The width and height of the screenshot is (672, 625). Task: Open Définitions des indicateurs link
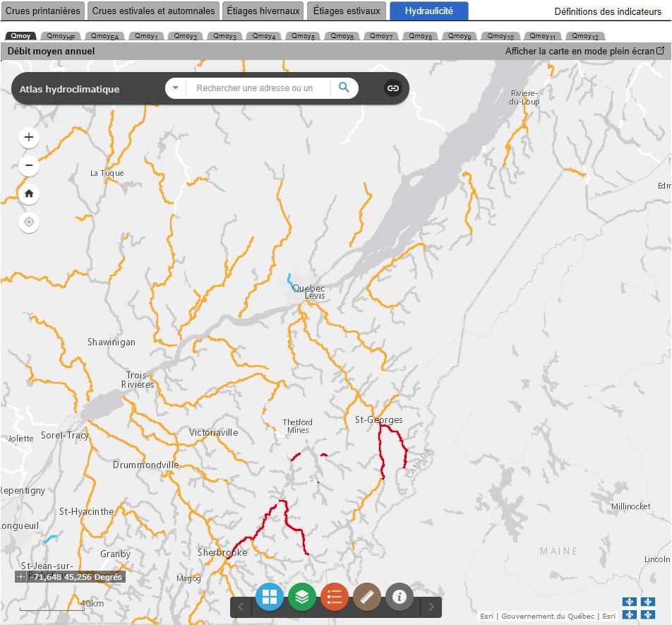click(608, 12)
